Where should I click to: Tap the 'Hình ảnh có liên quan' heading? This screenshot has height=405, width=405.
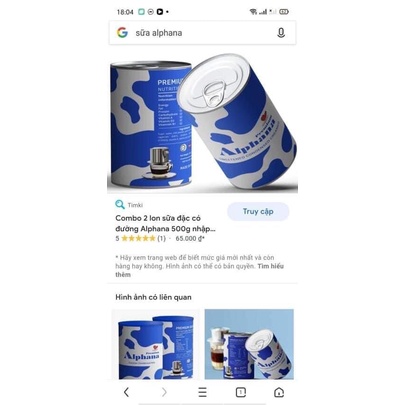[x=153, y=297]
